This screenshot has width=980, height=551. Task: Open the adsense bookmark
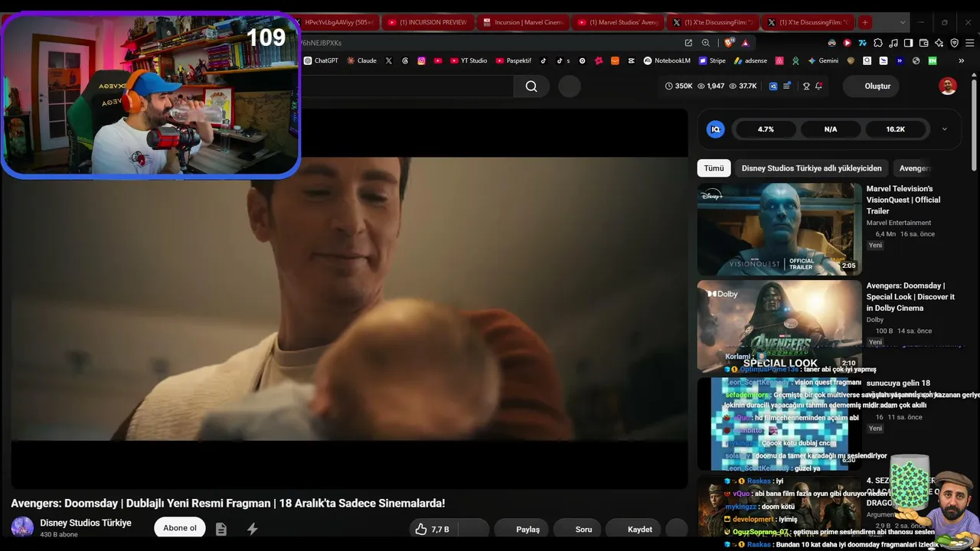click(x=750, y=60)
